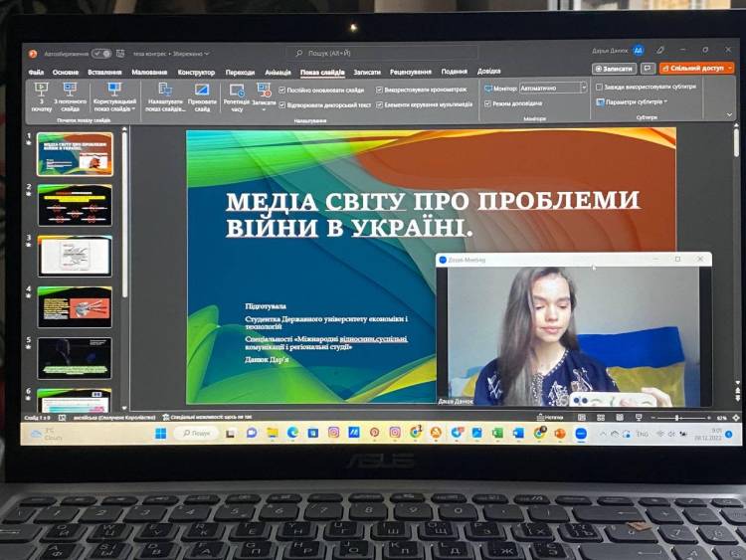
Task: Toggle 'Постійно оновлювати слайди' checkbox
Action: [282, 90]
